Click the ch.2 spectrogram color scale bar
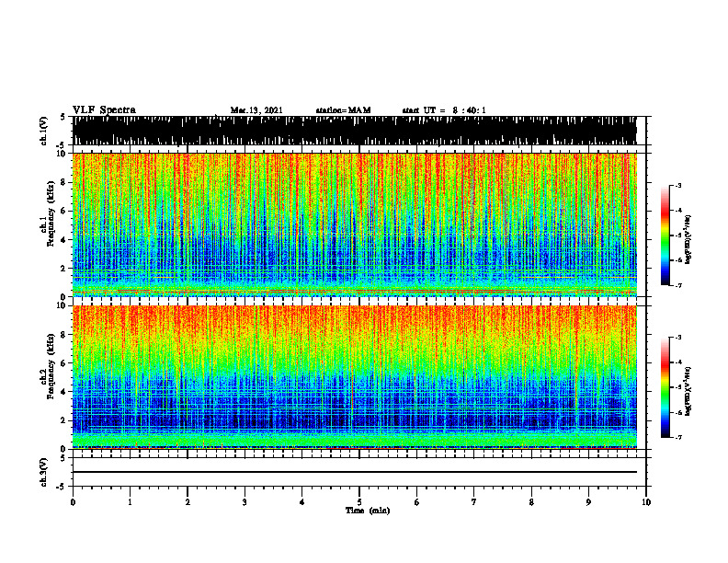Screen dimensions: 728x563 click(665, 387)
